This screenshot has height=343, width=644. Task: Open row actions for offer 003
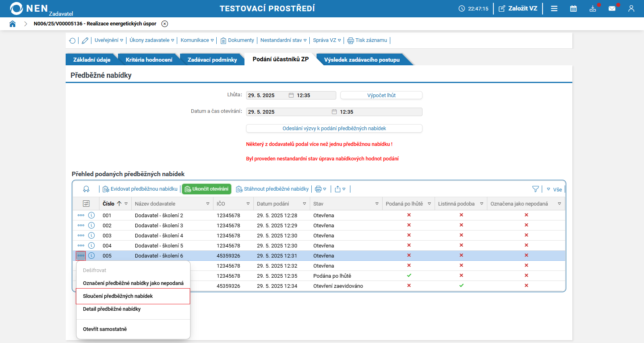(81, 235)
